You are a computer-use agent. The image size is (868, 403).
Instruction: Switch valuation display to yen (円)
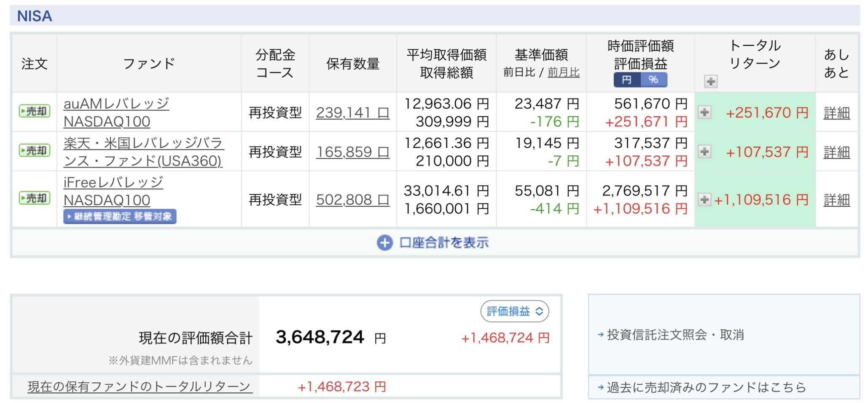(x=627, y=80)
